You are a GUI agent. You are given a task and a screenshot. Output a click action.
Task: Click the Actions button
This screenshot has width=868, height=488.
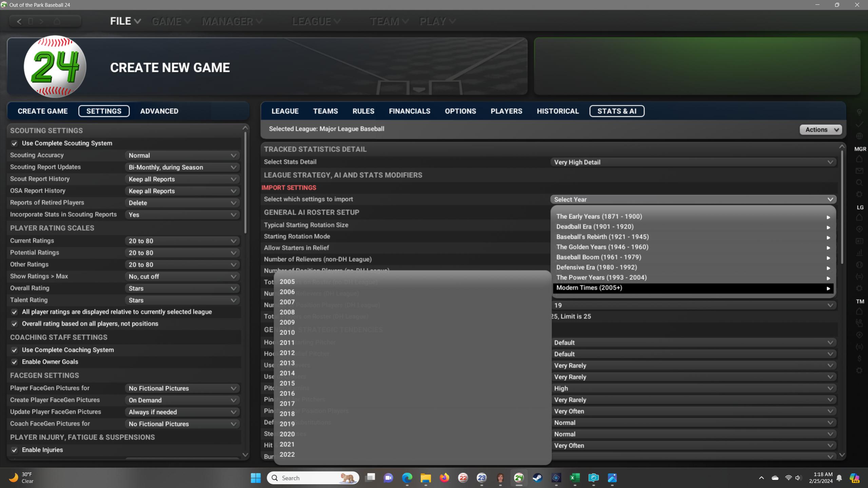(821, 130)
